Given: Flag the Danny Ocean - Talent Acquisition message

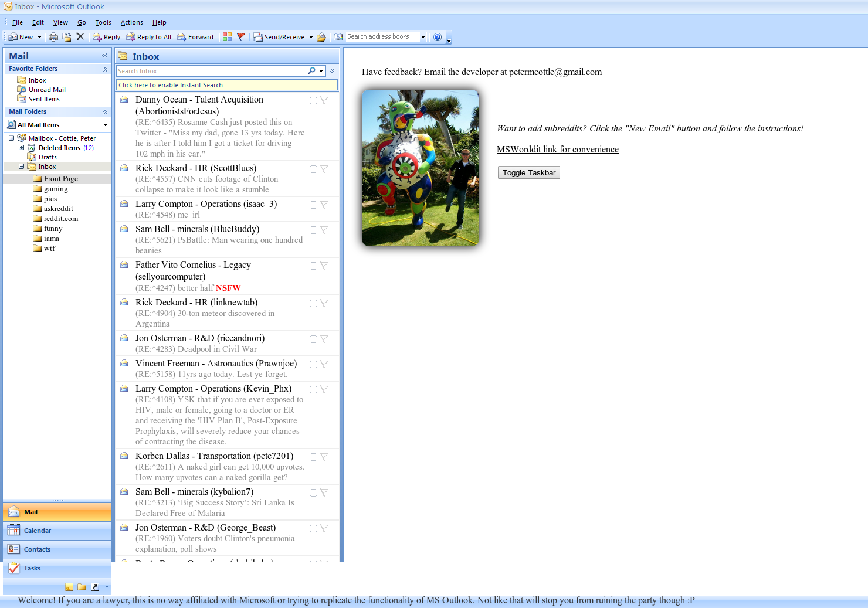Looking at the screenshot, I should (x=324, y=100).
